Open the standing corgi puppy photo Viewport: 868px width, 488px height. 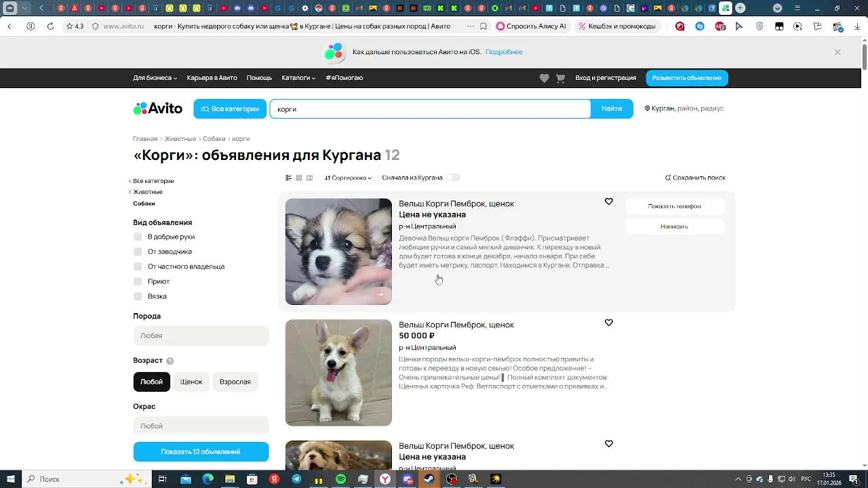338,373
